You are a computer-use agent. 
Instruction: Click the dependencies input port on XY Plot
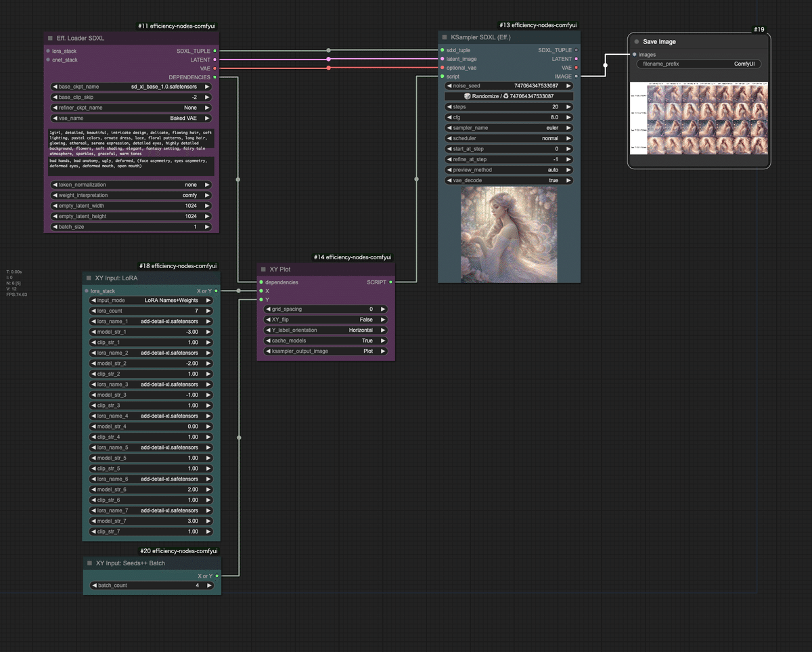pos(261,282)
